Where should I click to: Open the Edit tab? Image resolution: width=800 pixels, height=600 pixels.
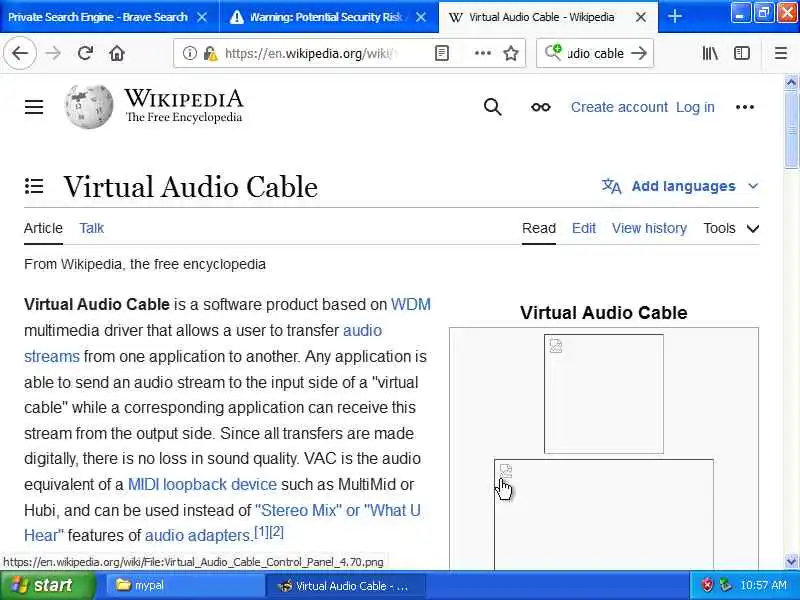point(584,228)
